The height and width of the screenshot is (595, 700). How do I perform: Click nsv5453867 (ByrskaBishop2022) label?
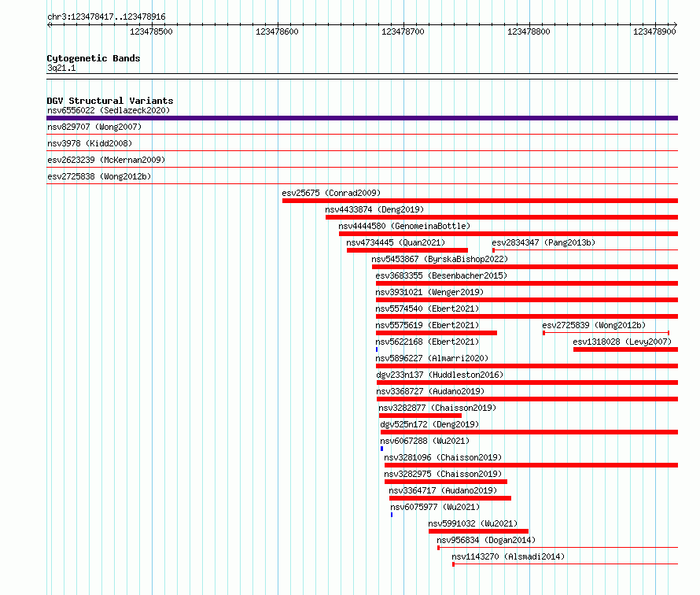click(x=440, y=259)
